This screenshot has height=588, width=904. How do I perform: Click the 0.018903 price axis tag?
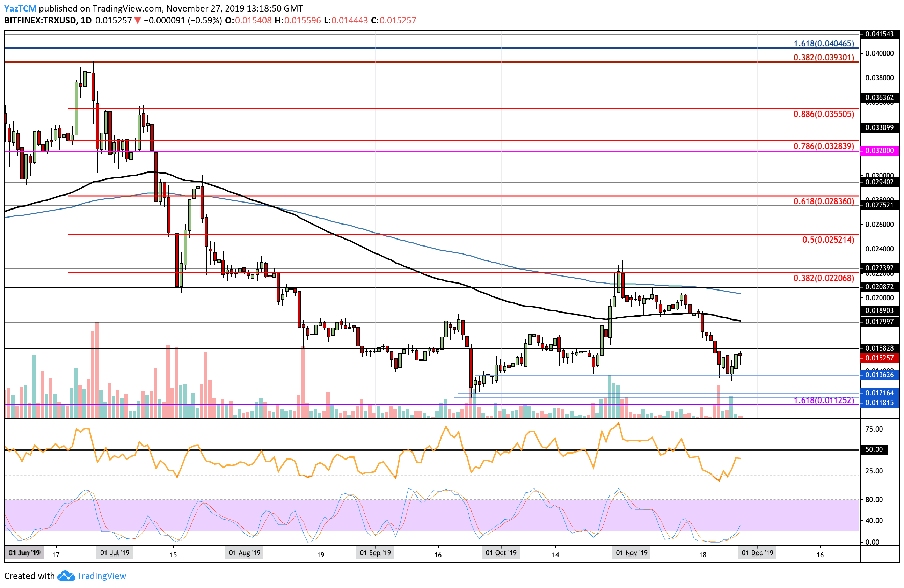[x=880, y=310]
